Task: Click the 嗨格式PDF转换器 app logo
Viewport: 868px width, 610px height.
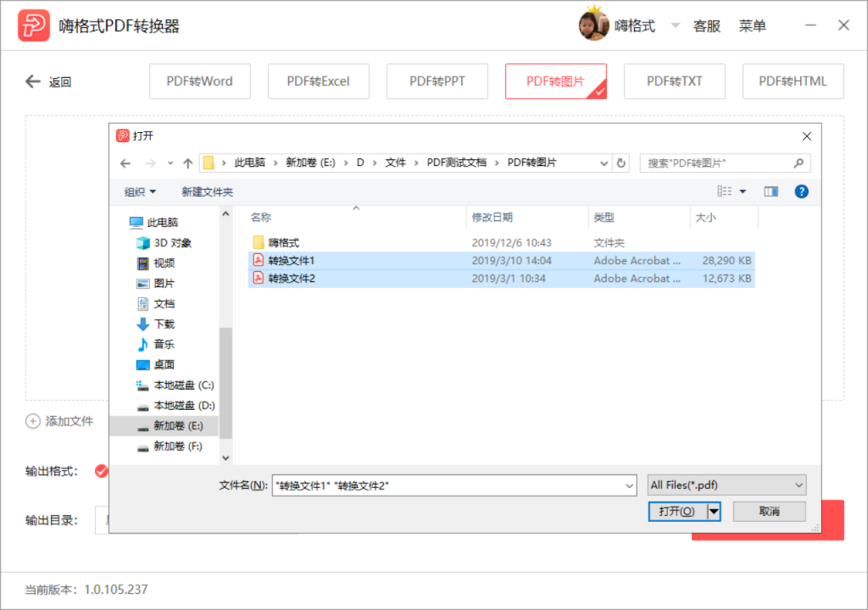Action: click(34, 25)
